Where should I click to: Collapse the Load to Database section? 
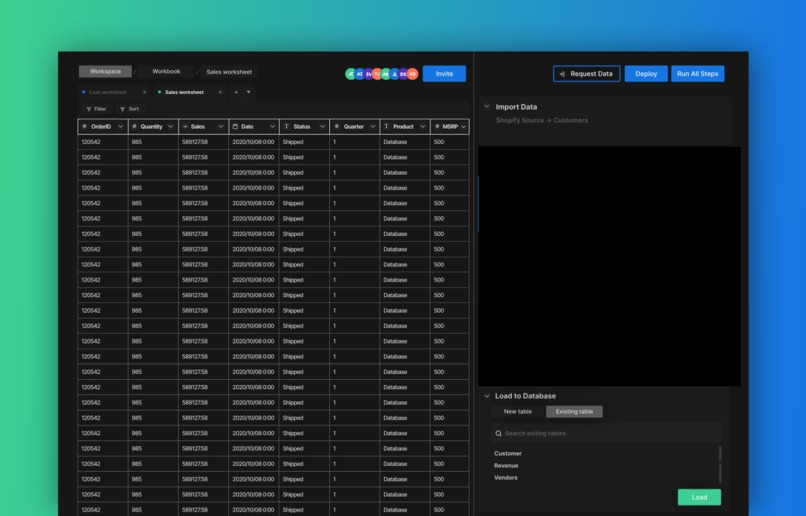coord(487,396)
